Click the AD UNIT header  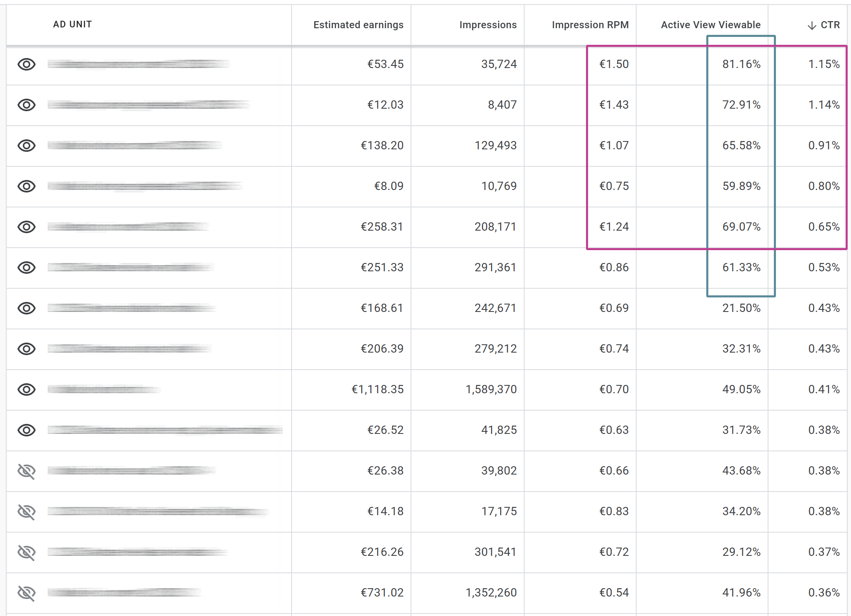tap(71, 24)
